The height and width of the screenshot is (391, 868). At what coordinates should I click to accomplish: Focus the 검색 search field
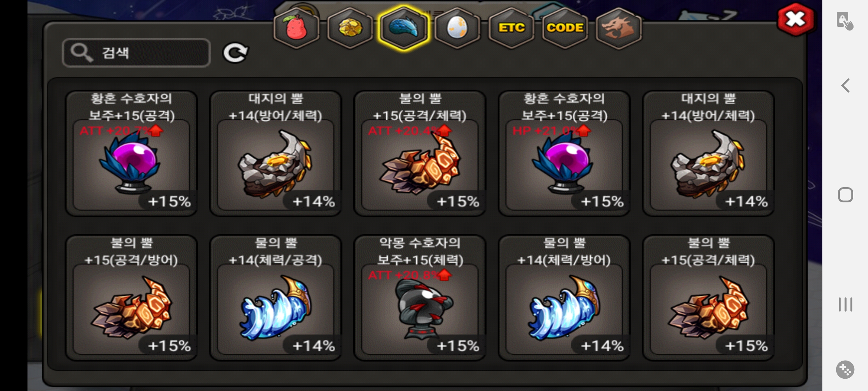pos(136,53)
